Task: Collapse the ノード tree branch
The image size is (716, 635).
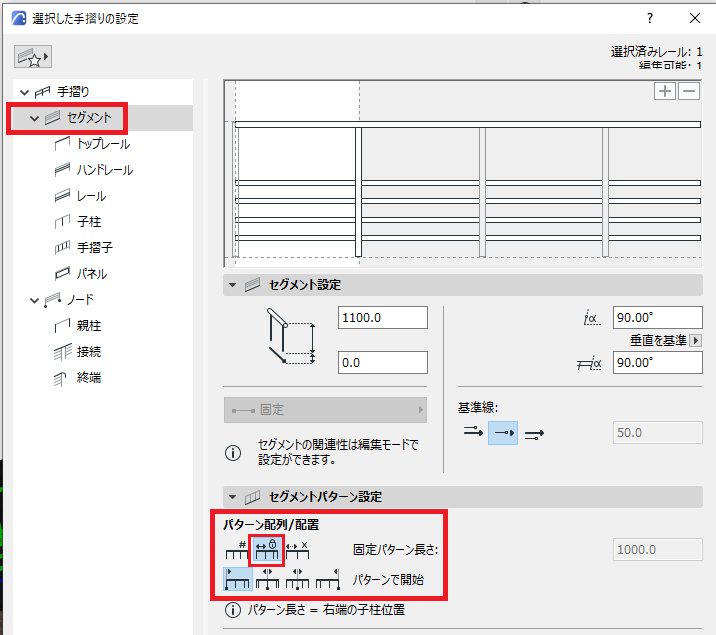Action: point(35,300)
